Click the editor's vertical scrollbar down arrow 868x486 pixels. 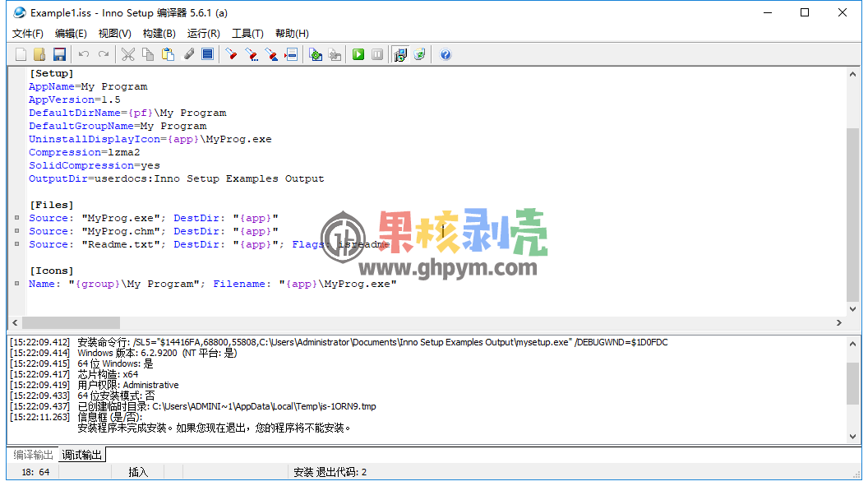point(852,309)
